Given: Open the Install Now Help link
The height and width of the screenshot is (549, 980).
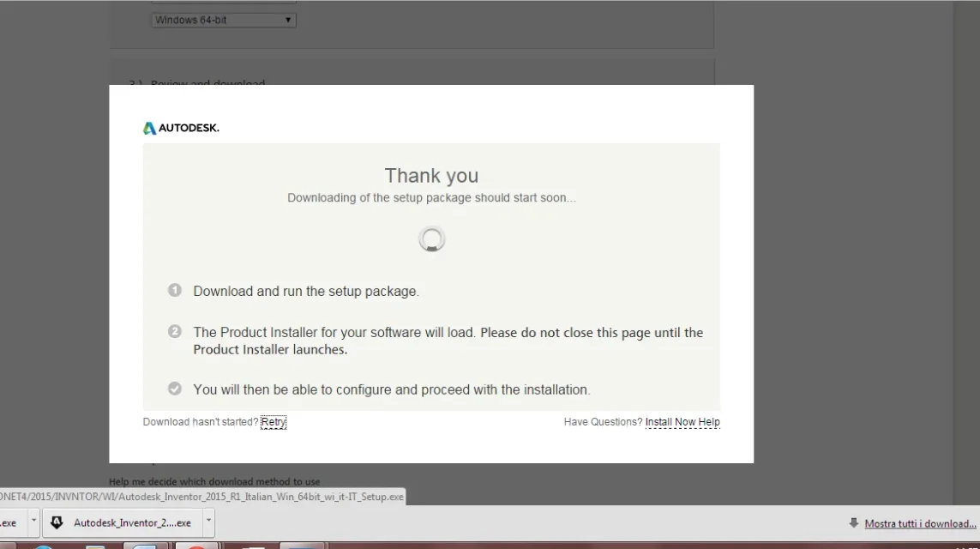Looking at the screenshot, I should tap(682, 422).
